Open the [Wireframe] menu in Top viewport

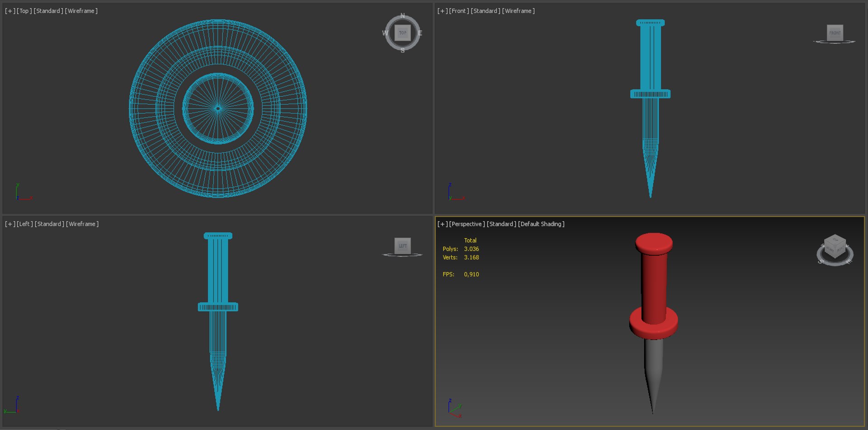tap(81, 11)
